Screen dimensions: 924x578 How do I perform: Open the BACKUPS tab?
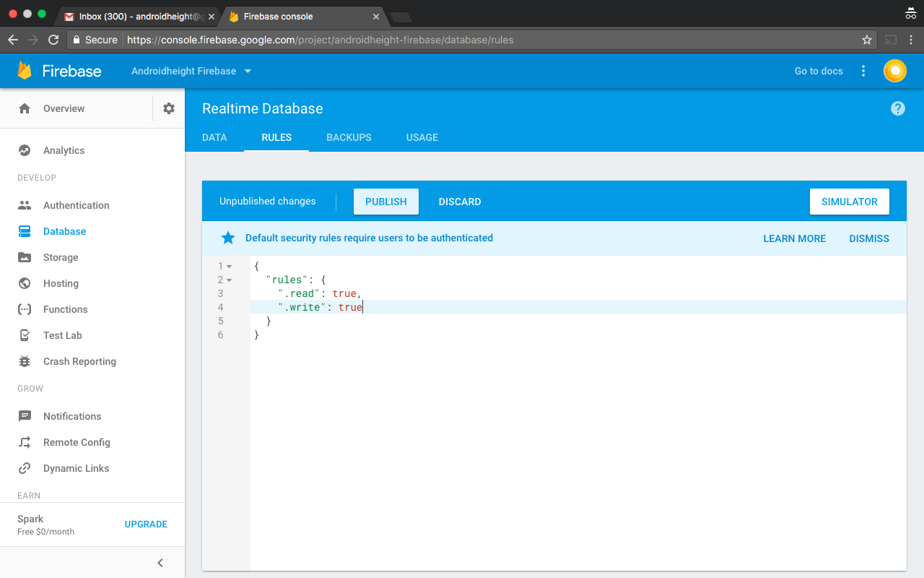point(349,137)
